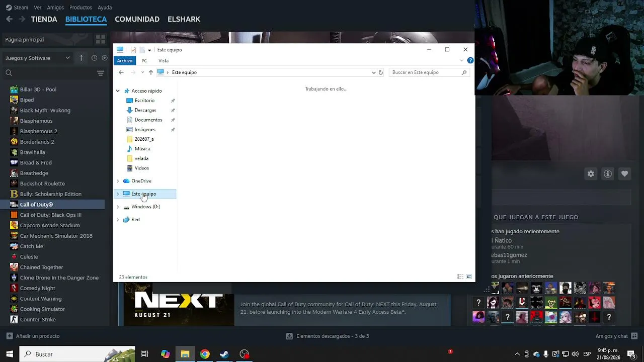Click the Buscar en Este equipo search box
This screenshot has width=644, height=362.
click(429, 72)
